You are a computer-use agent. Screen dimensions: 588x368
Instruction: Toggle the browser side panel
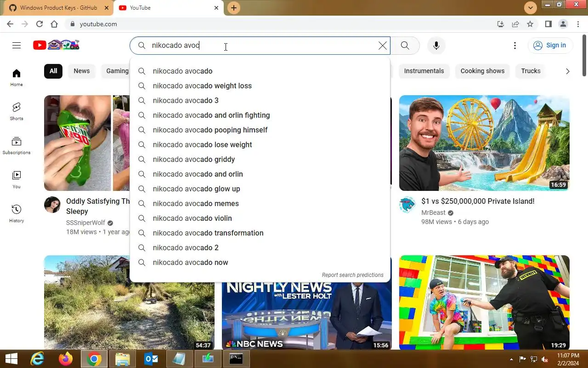point(548,24)
